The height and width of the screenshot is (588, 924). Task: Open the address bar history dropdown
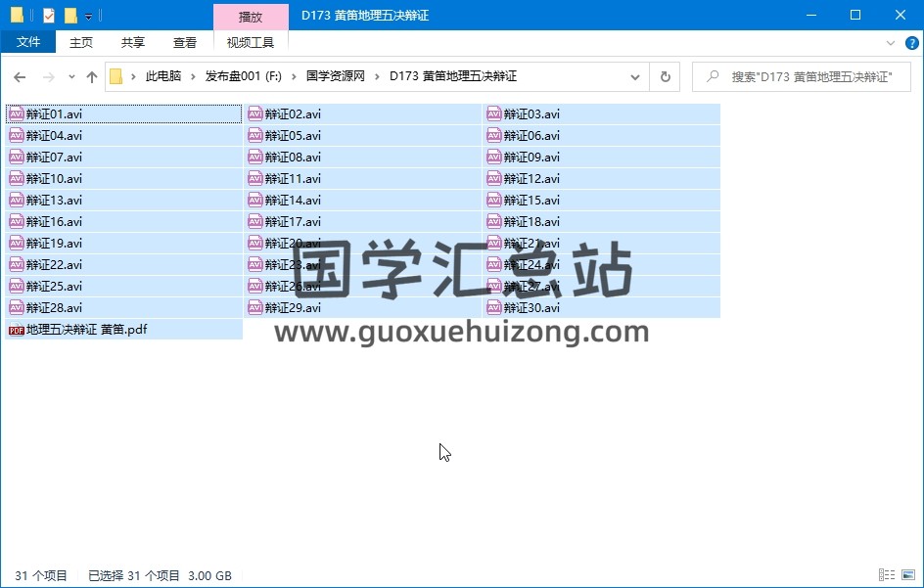tap(635, 77)
